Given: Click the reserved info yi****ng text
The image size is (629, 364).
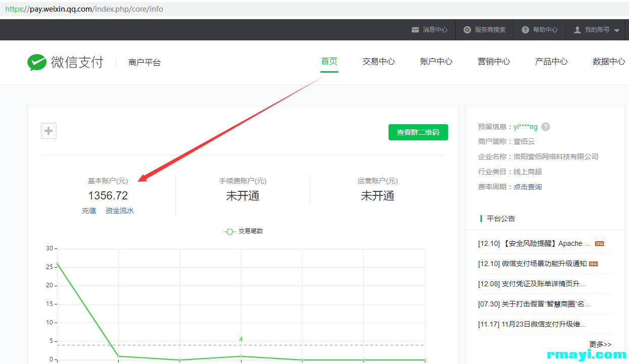Looking at the screenshot, I should (525, 127).
